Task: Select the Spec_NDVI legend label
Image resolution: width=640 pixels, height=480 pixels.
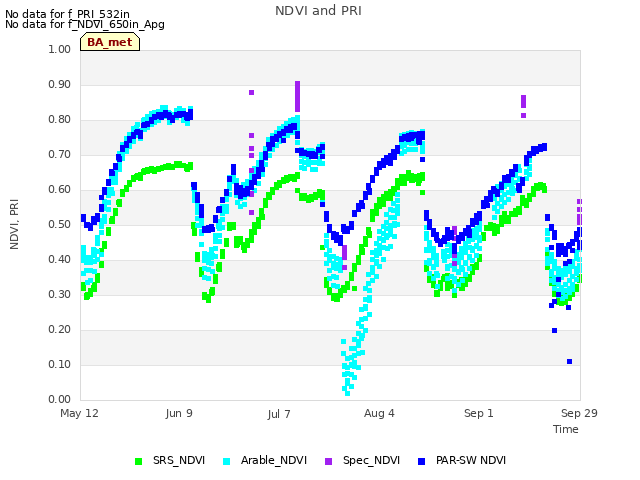Action: click(x=371, y=460)
